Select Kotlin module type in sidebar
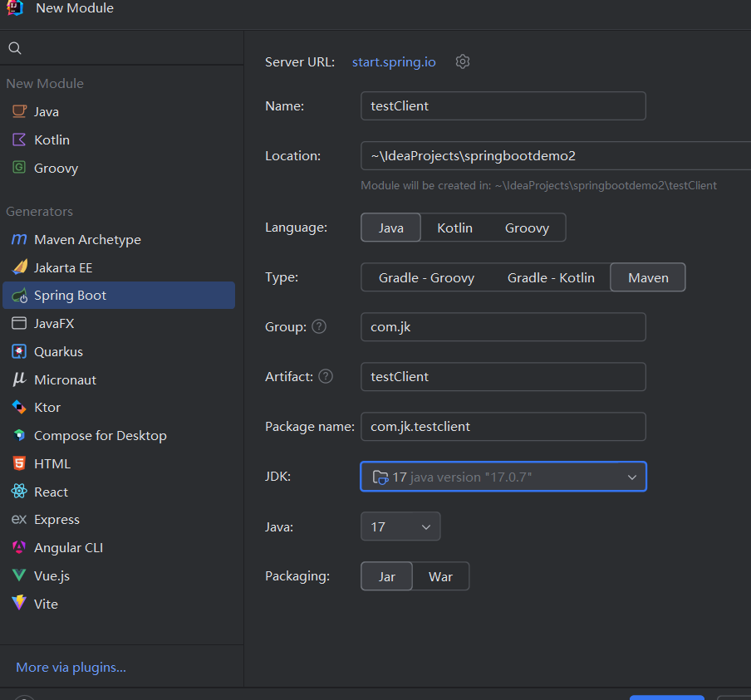Screen dimensions: 751x700 point(119,140)
